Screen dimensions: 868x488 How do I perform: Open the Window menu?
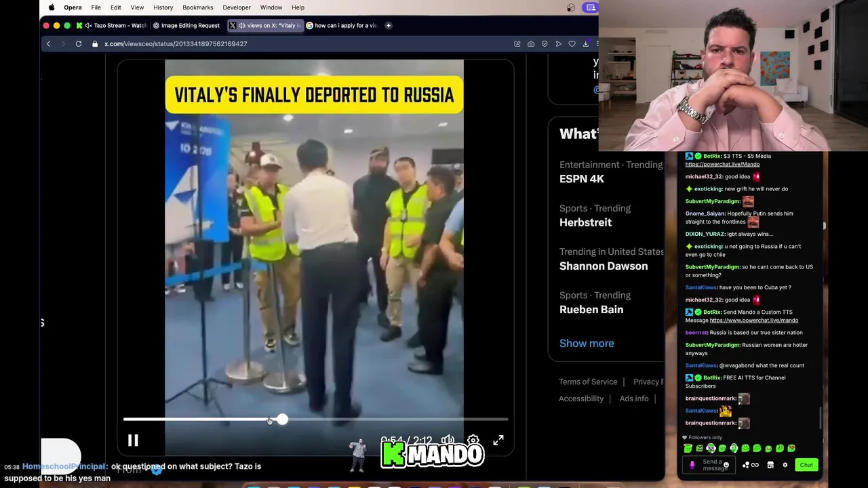tap(271, 7)
